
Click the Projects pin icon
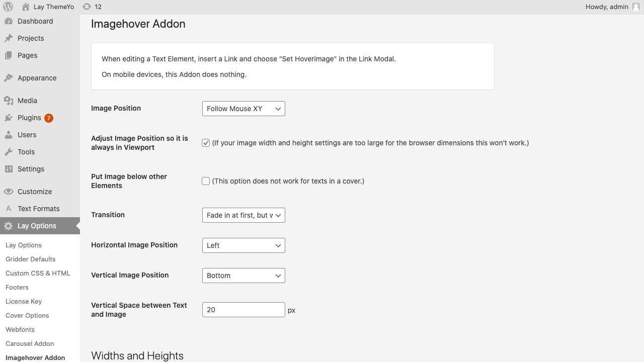point(9,38)
